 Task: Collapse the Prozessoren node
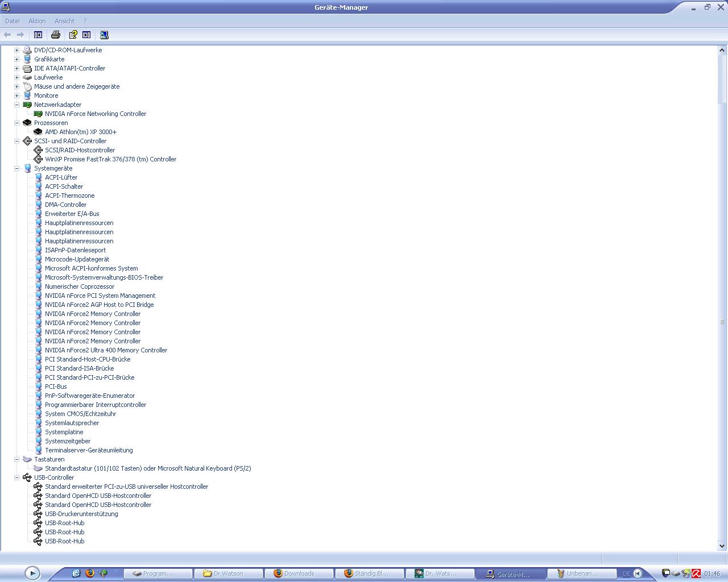tap(16, 123)
